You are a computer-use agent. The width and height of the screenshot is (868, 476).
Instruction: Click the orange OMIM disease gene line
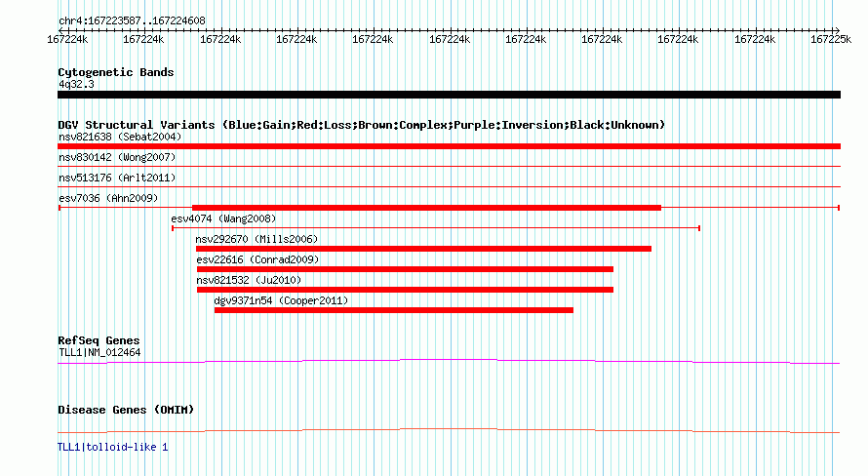449,430
